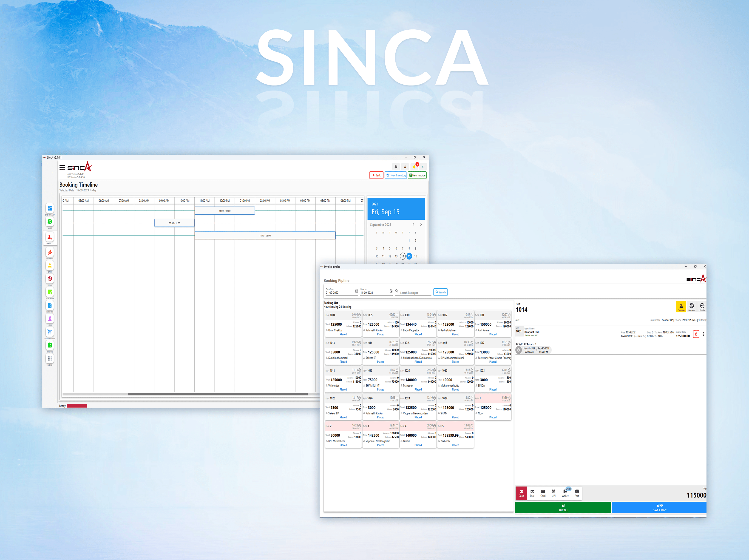Click the notification bell icon
Viewport: 749px width, 560px height.
click(414, 167)
